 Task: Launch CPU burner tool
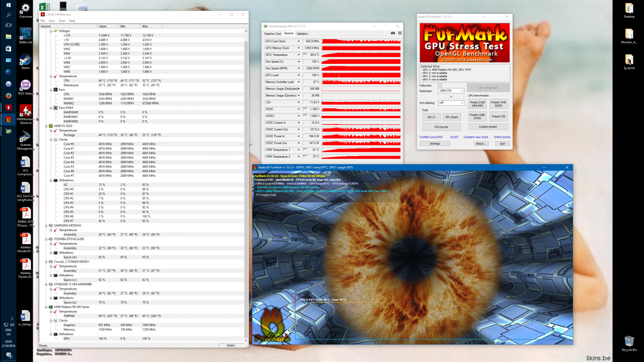tap(441, 127)
